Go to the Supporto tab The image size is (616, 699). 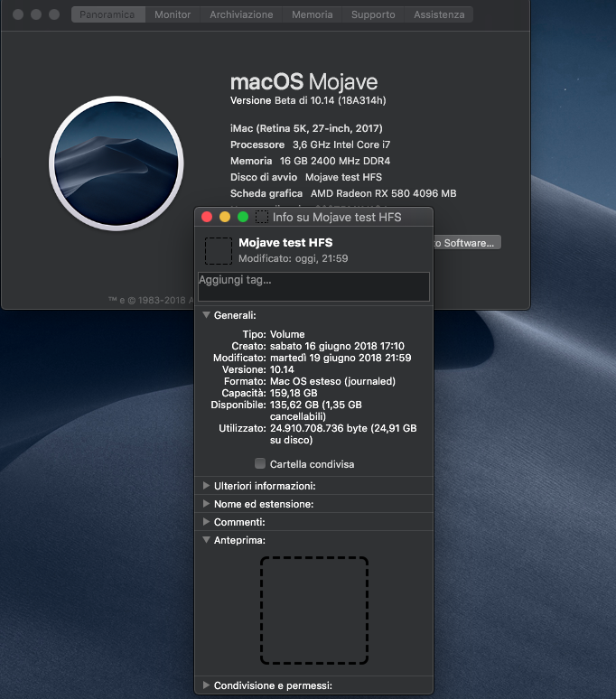pos(373,14)
